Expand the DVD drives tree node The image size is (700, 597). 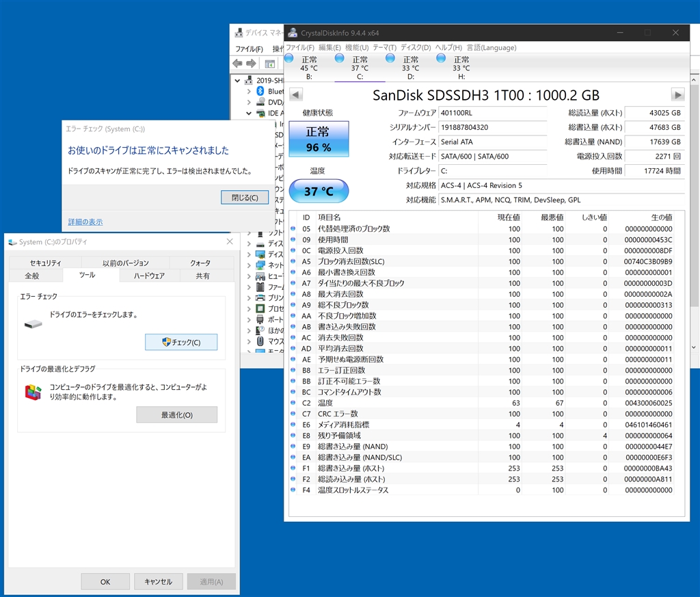248,102
